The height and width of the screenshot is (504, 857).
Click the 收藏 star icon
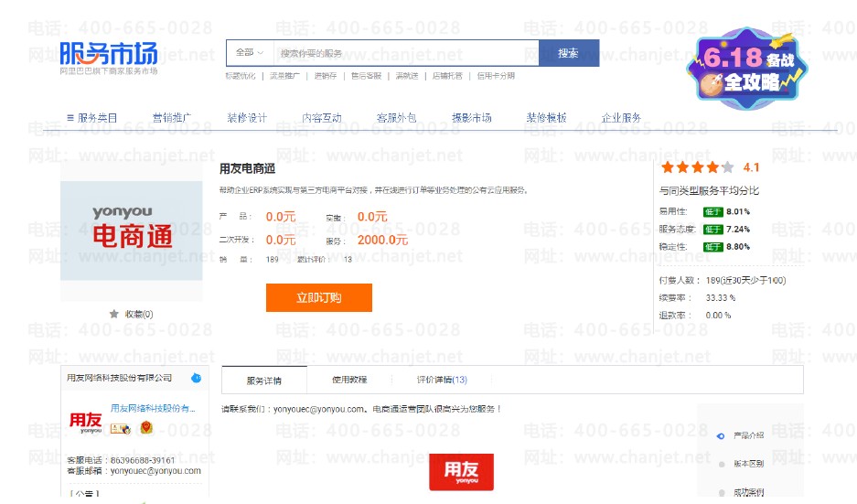113,314
